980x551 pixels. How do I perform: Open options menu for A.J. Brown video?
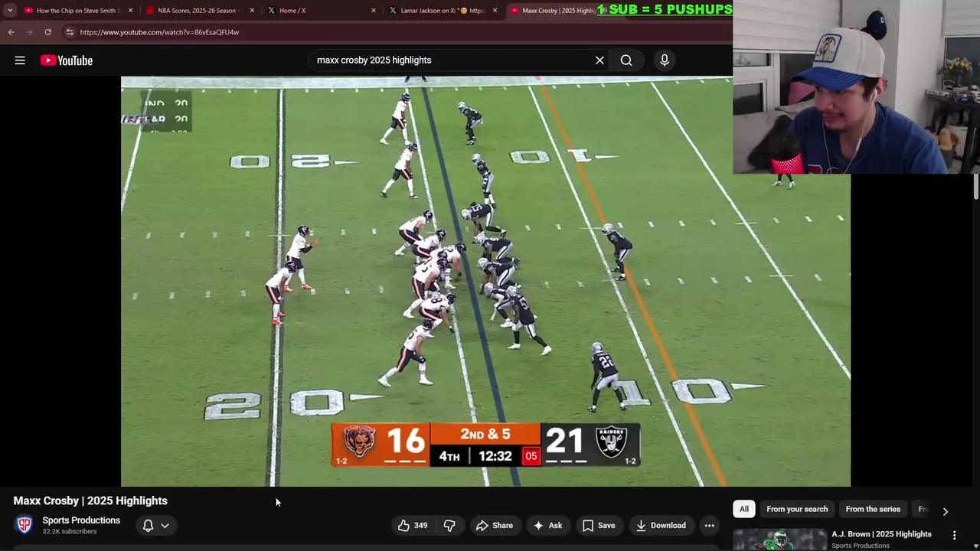coord(955,535)
